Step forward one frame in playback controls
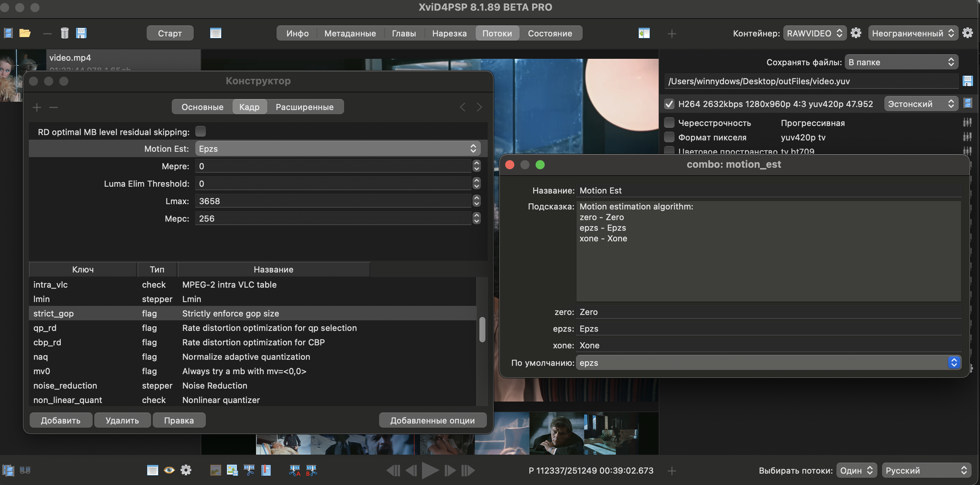Image resolution: width=980 pixels, height=485 pixels. click(450, 471)
